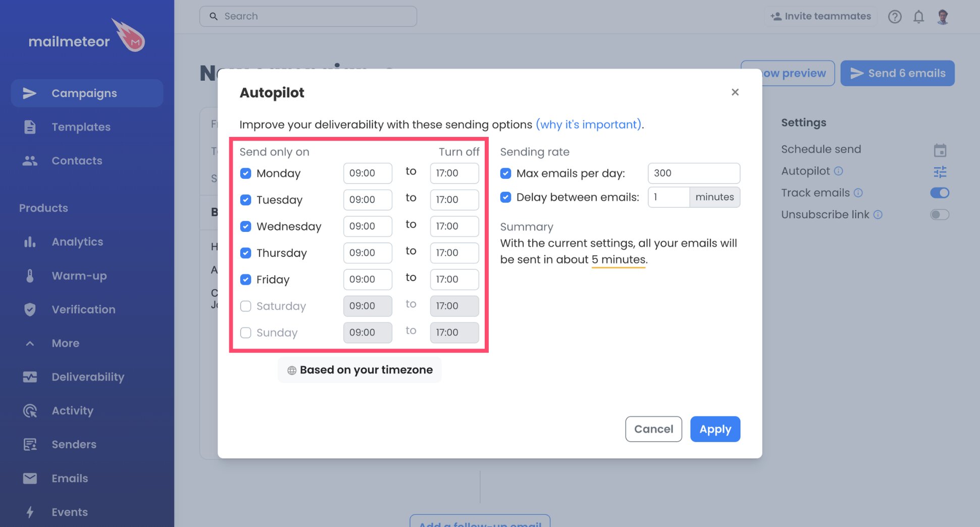Click the Max emails per day field
This screenshot has height=527, width=980.
pos(694,173)
